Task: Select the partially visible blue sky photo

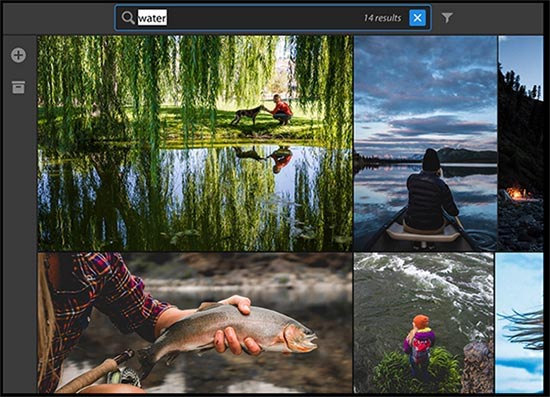Action: point(519,323)
